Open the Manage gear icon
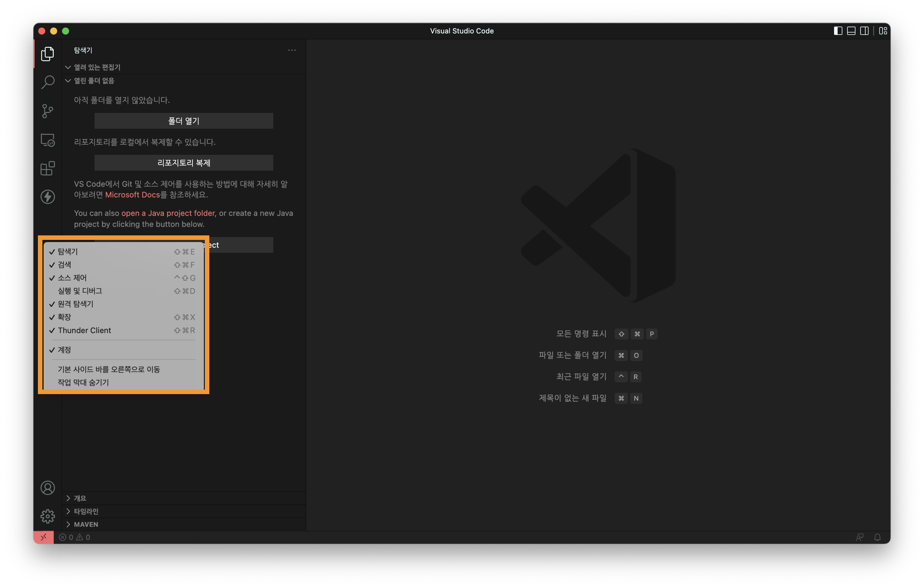The image size is (924, 588). 47,516
